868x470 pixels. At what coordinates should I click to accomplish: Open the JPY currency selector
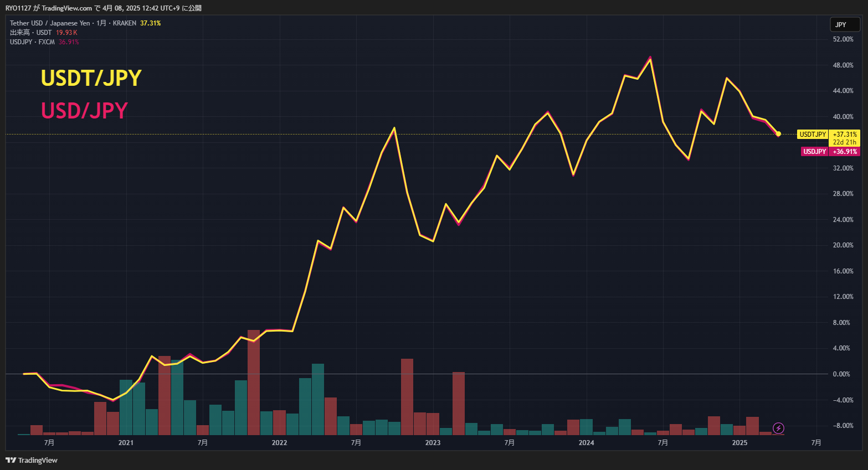point(844,24)
